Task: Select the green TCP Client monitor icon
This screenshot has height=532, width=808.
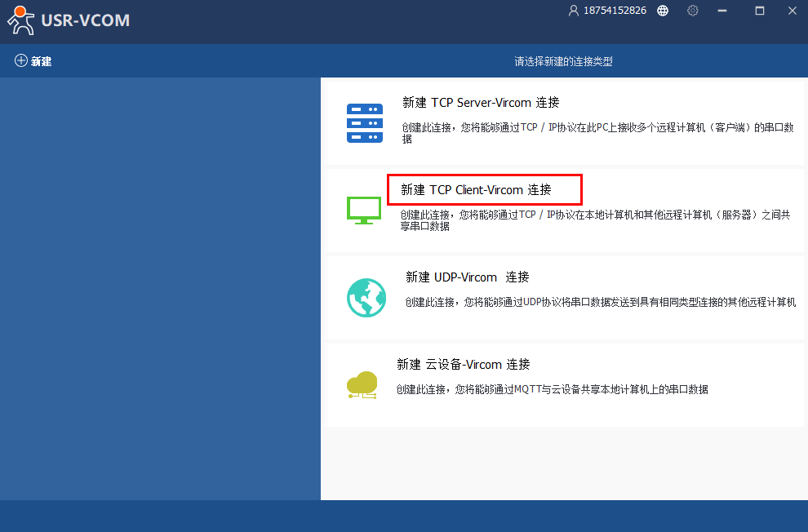Action: pyautogui.click(x=364, y=210)
